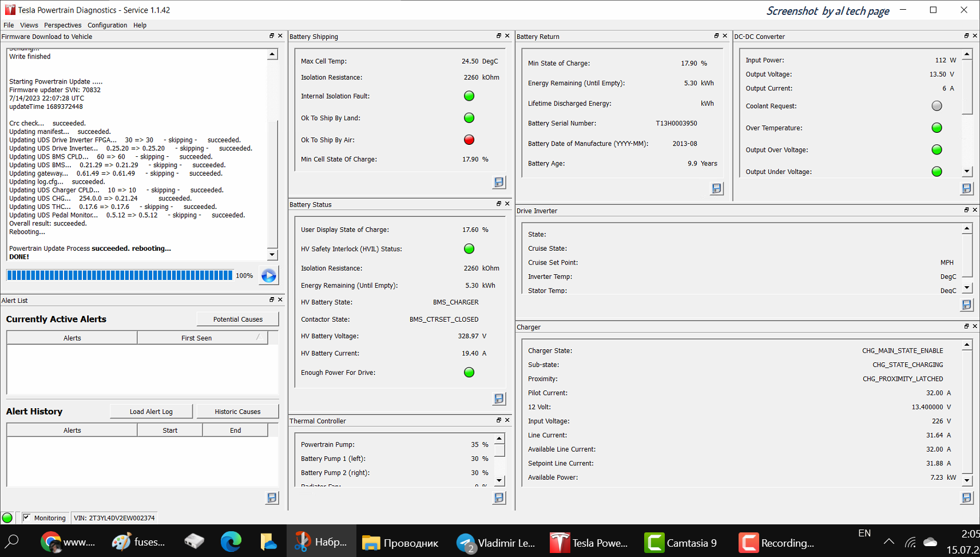Screen dimensions: 980x557
Task: Sort alerts by First Seen column
Action: [x=196, y=338]
